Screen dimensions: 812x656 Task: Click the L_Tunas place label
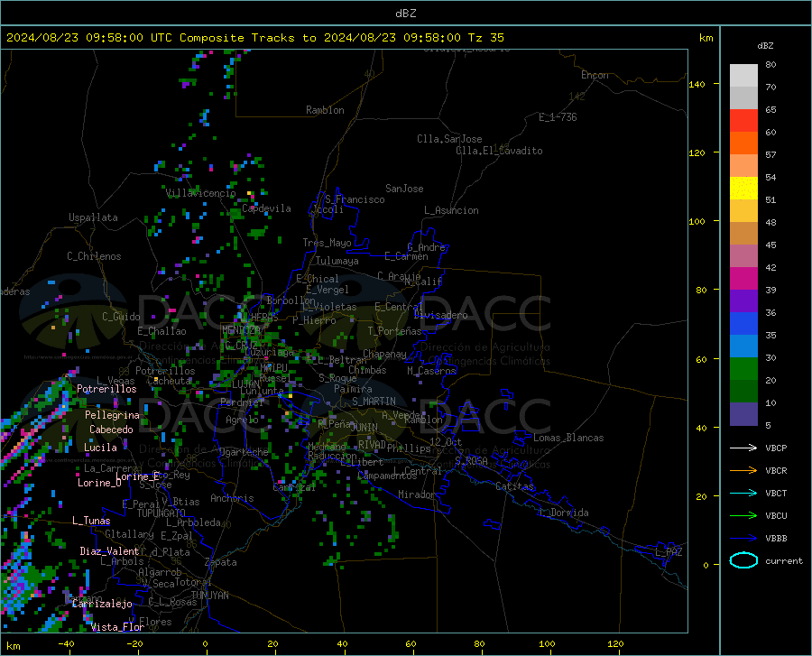coord(91,521)
